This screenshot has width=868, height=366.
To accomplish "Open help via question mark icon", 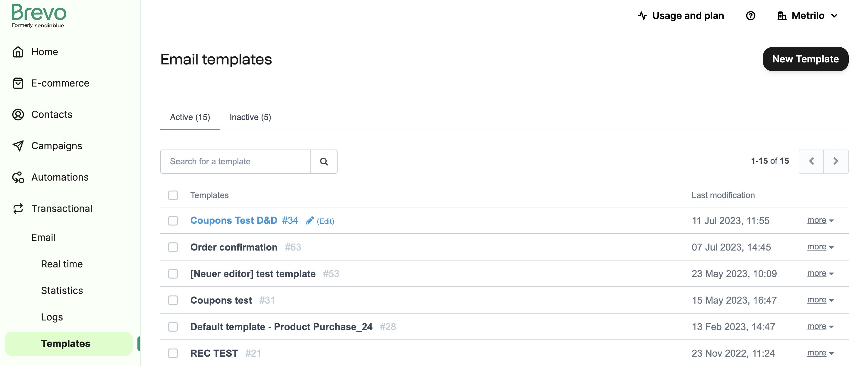I will pyautogui.click(x=750, y=15).
